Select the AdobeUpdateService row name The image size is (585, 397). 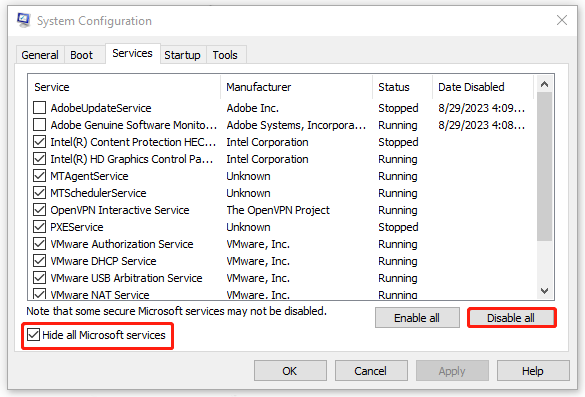[x=101, y=108]
